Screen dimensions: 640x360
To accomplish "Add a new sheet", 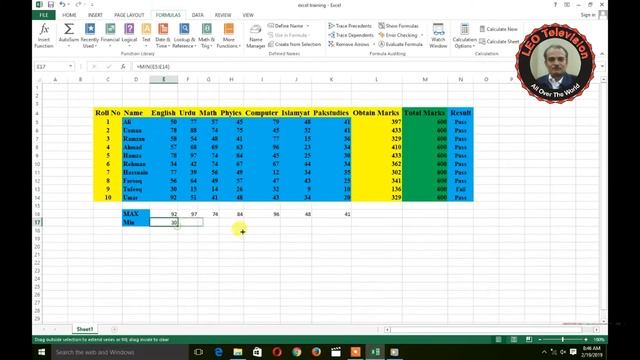I will (114, 329).
